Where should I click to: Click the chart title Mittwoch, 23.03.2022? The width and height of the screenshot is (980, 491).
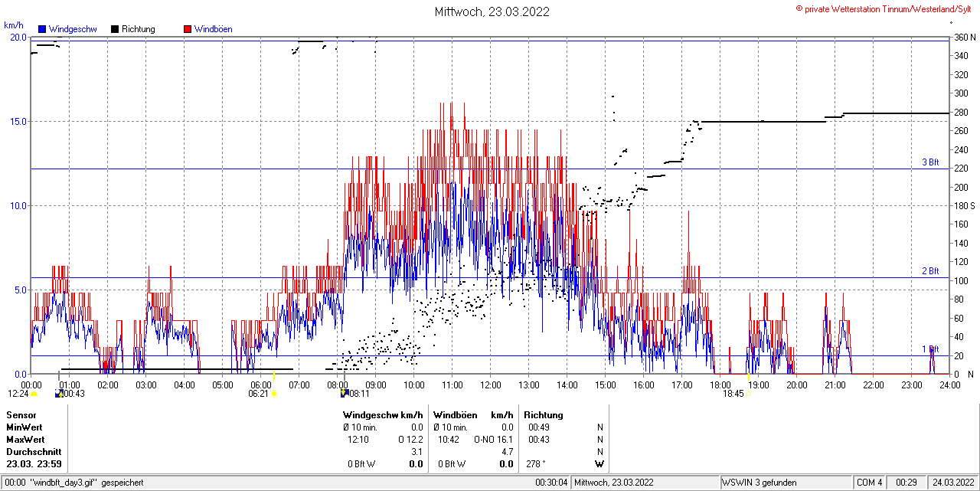coord(492,11)
